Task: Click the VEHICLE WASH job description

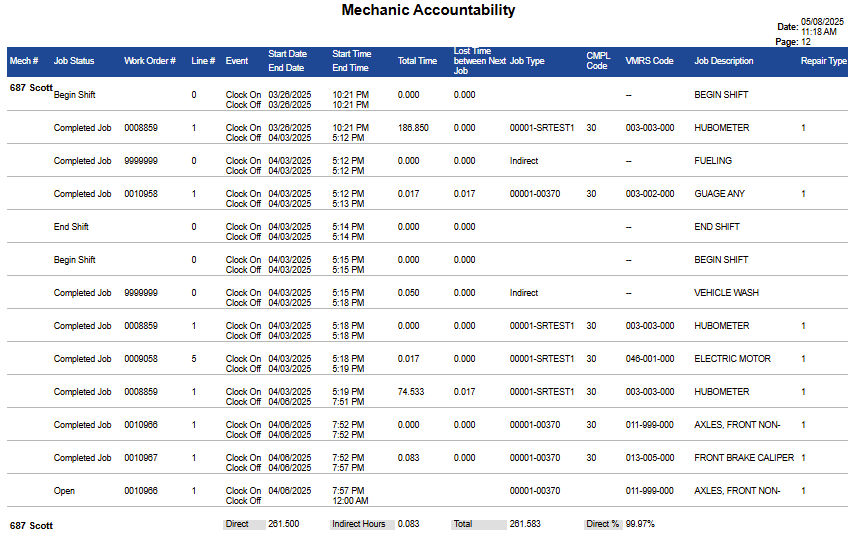Action: [726, 293]
